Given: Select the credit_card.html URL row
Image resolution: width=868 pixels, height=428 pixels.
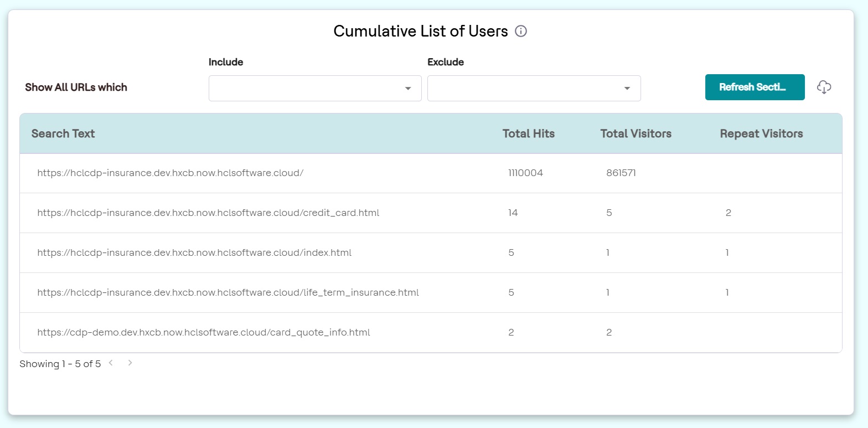Looking at the screenshot, I should click(208, 213).
